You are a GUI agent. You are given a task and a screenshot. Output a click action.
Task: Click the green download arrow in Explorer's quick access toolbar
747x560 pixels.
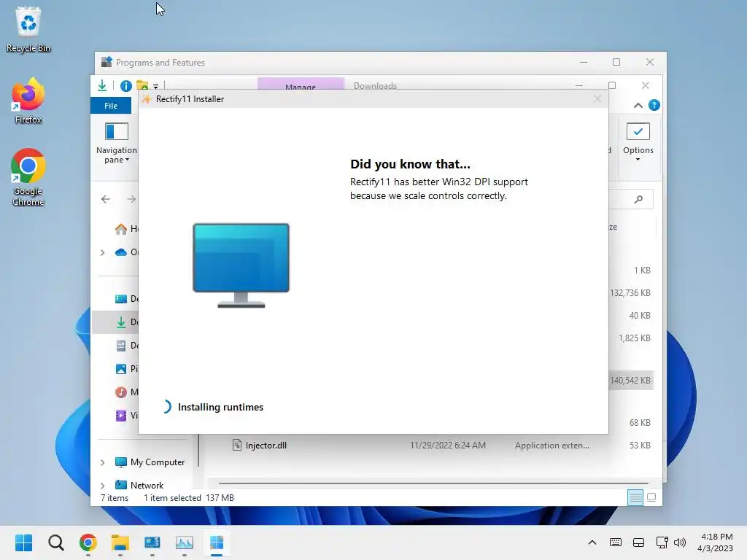(102, 86)
